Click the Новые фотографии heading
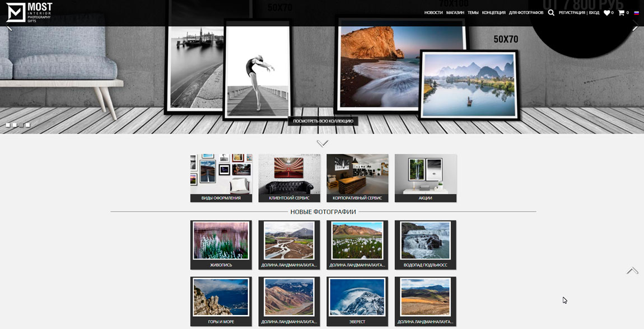Screen dimensions: 644x329 coord(323,211)
